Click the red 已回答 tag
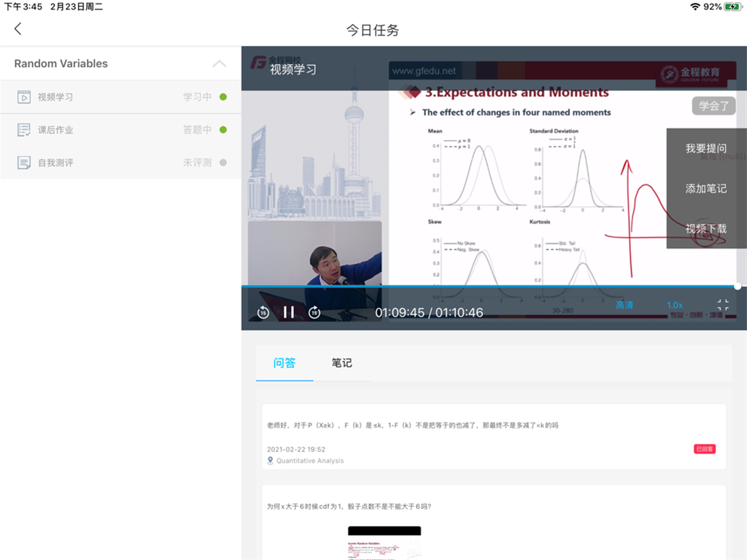The width and height of the screenshot is (747, 560). tap(705, 449)
